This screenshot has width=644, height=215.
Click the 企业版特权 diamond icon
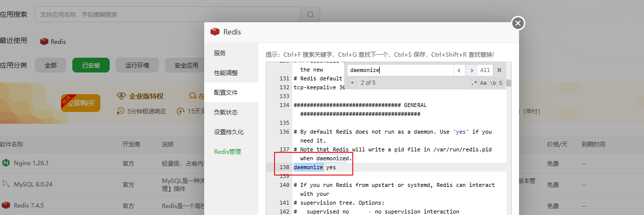point(121,96)
